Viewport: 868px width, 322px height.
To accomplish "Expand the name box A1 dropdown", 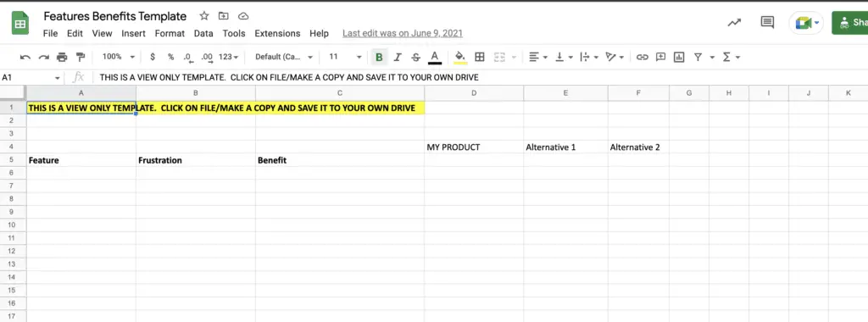I will 58,78.
